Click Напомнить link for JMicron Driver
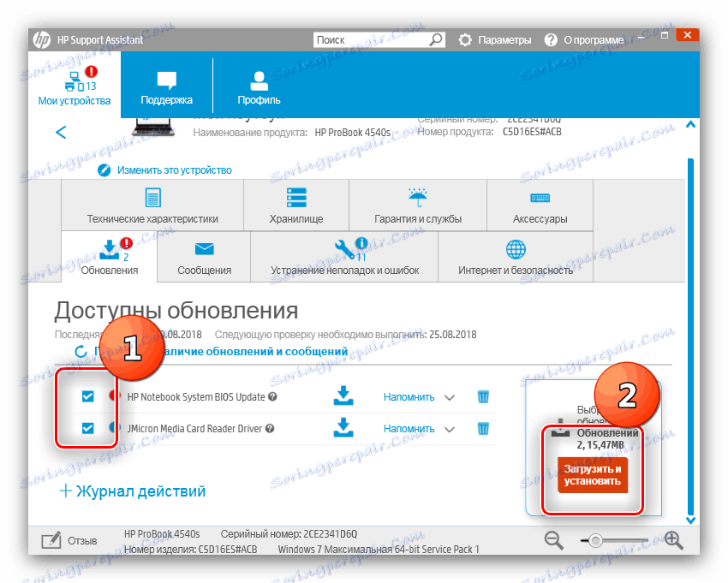Image resolution: width=728 pixels, height=583 pixels. tap(409, 428)
